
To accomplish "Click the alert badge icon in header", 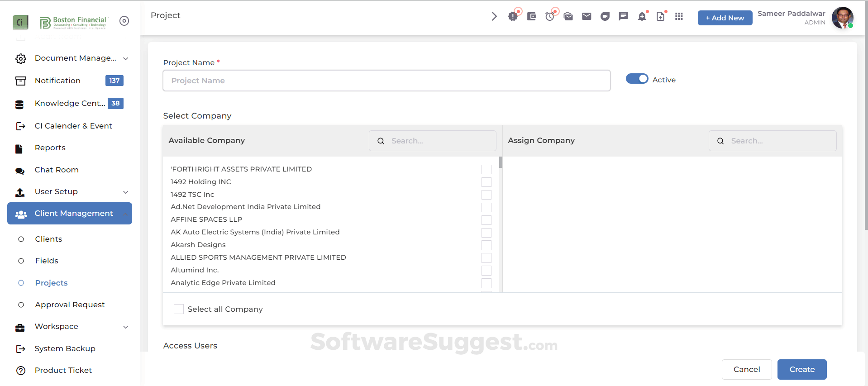I will click(x=513, y=16).
